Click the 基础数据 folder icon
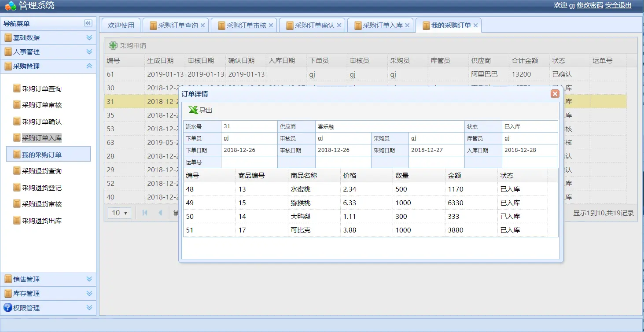 coord(8,37)
